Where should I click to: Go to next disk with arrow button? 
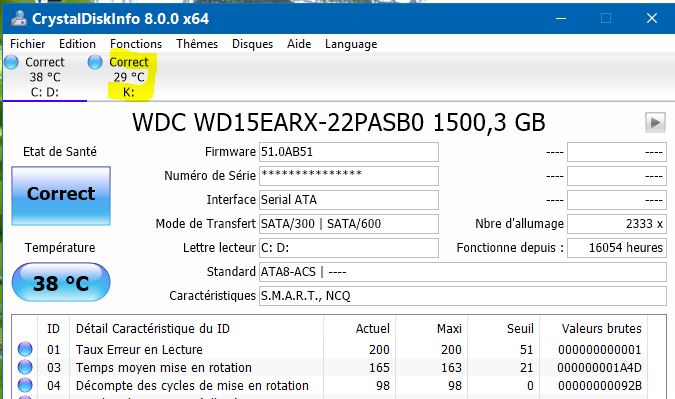[x=655, y=123]
